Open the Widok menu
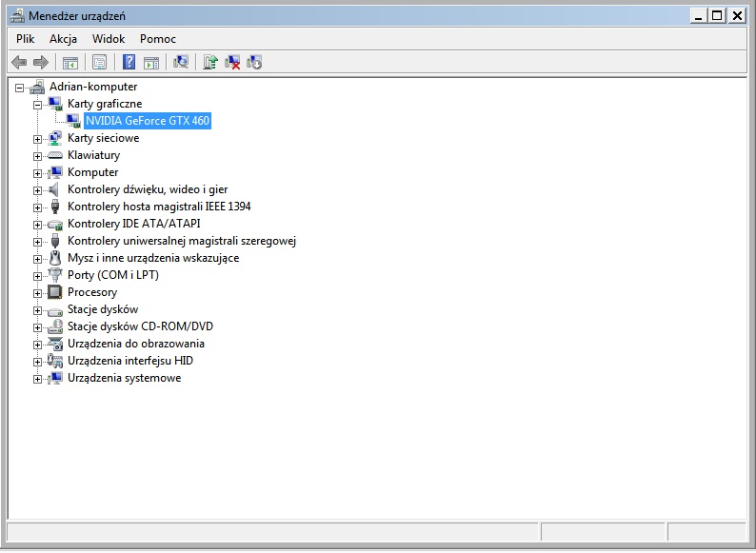 pyautogui.click(x=109, y=39)
